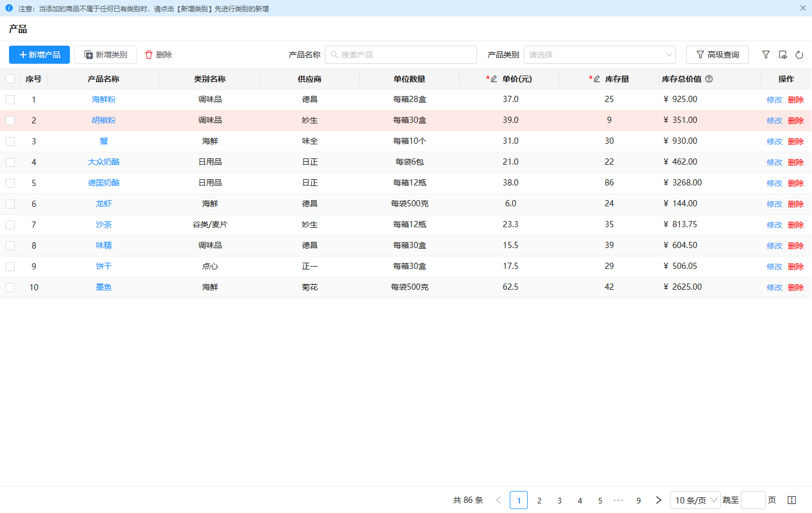812x513 pixels.
Task: Click the edit pencil icon beside 单价(元)
Action: [493, 79]
